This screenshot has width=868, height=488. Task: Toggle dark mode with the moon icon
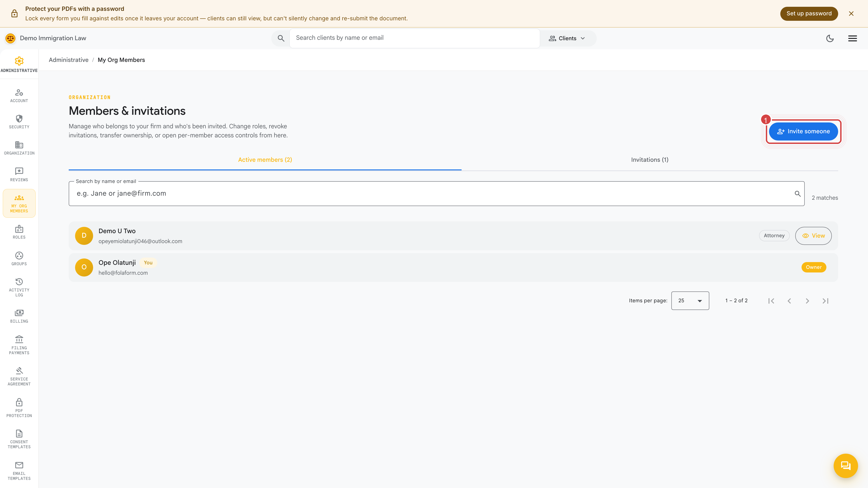coord(830,38)
